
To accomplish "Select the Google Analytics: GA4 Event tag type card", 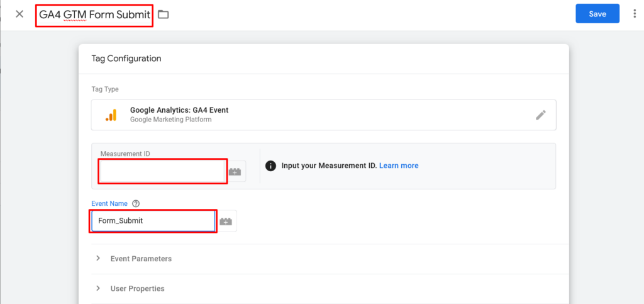I will coord(324,115).
